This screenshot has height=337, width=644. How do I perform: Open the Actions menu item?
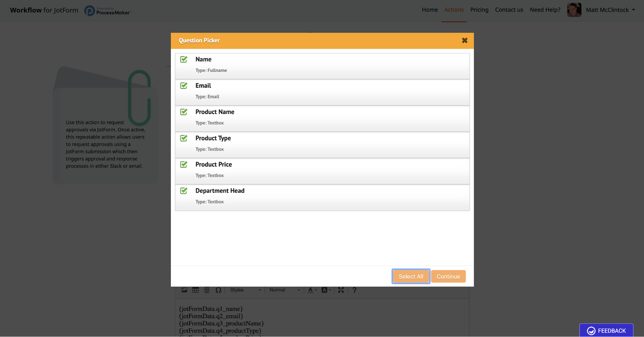[454, 10]
